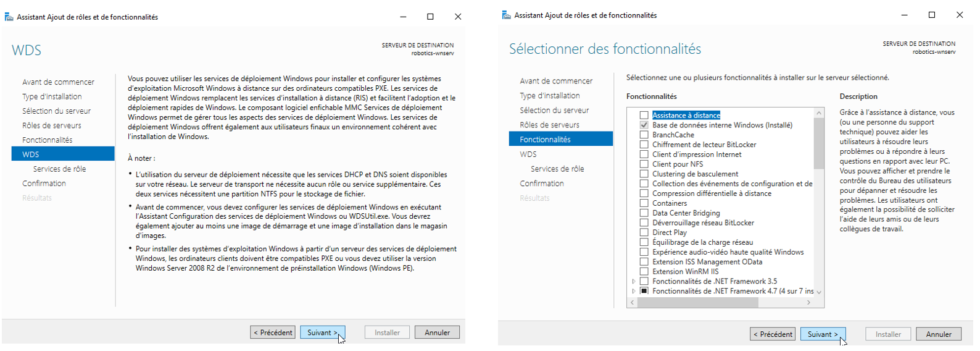The height and width of the screenshot is (351, 980).
Task: Expand Fonctionnalités de .NET Framework 4.7 node
Action: [634, 291]
